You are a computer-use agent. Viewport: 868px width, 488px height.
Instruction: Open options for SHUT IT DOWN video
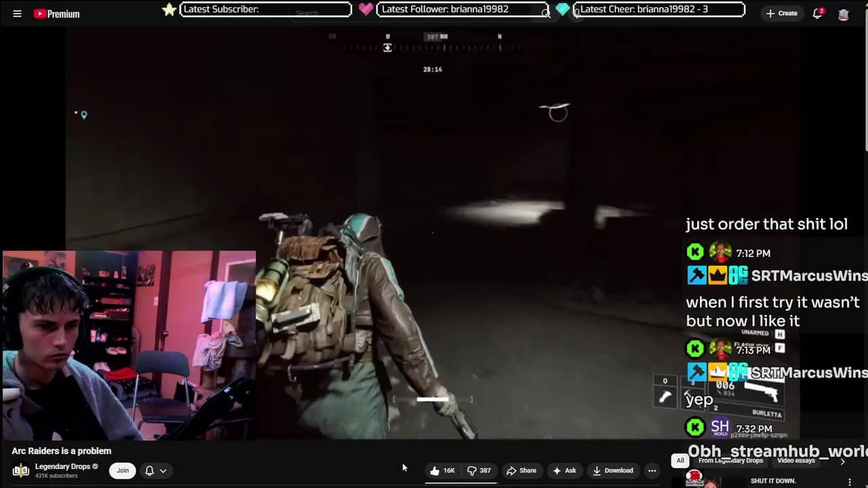click(x=850, y=482)
